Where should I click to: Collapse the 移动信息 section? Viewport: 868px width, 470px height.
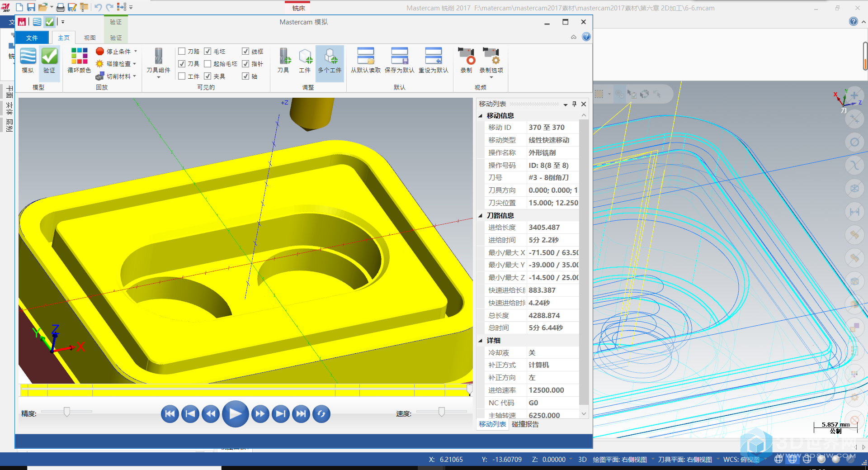tap(481, 116)
